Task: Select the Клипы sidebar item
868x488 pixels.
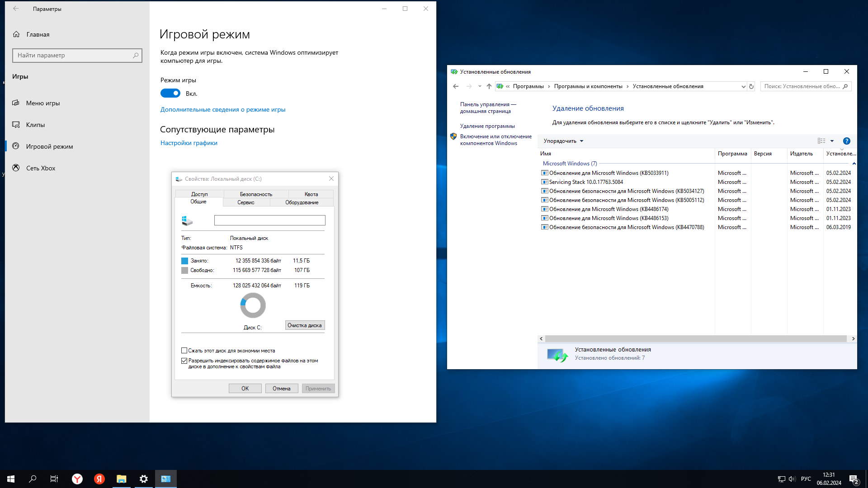Action: 35,125
